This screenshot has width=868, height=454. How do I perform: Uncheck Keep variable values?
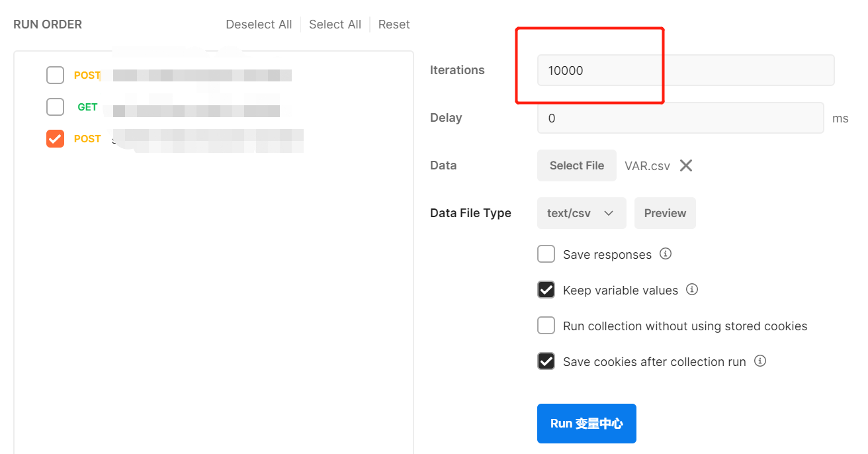(x=546, y=290)
